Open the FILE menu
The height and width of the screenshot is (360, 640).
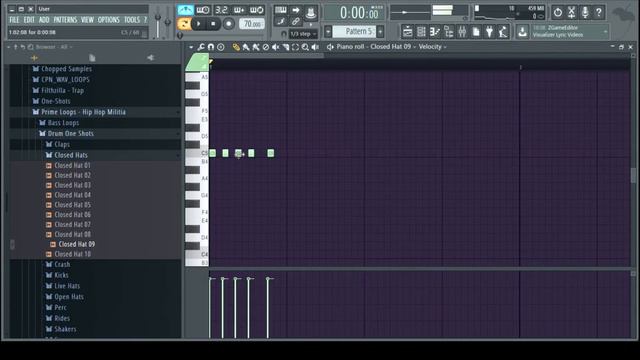point(14,20)
